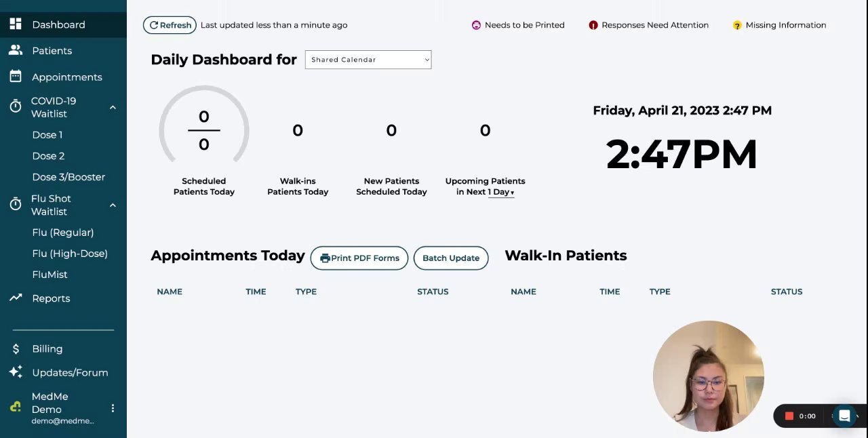The height and width of the screenshot is (438, 868).
Task: Click the Batch Update button
Action: 451,258
